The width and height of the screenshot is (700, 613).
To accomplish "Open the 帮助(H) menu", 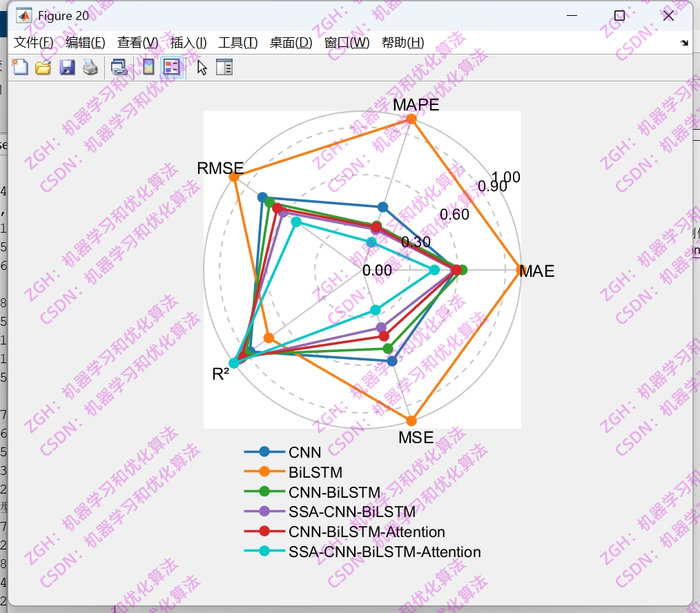I will click(402, 43).
